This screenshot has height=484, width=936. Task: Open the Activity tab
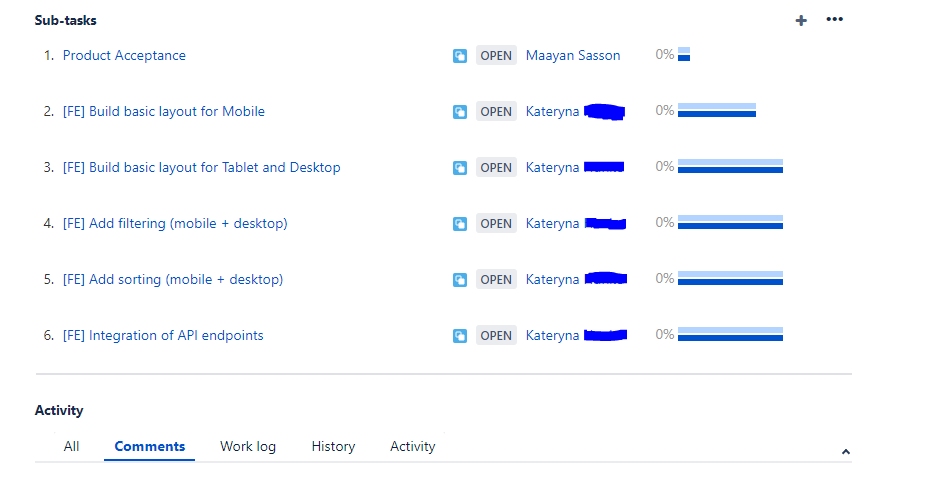412,446
